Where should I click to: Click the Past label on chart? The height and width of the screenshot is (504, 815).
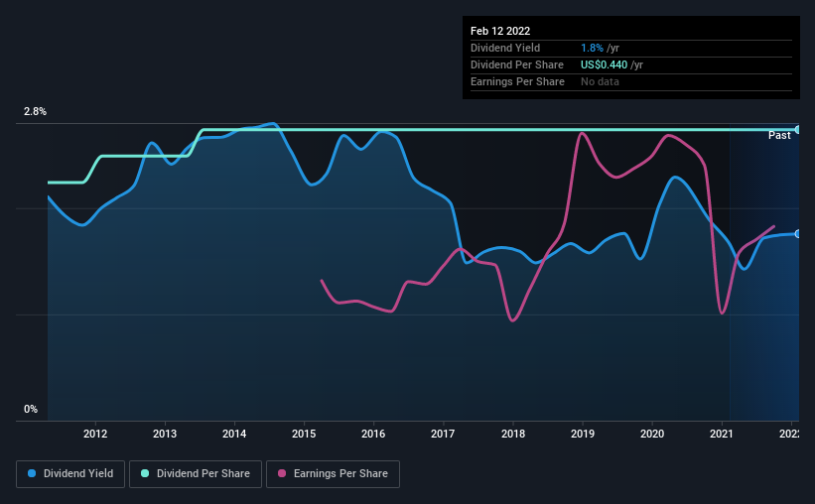coord(779,135)
